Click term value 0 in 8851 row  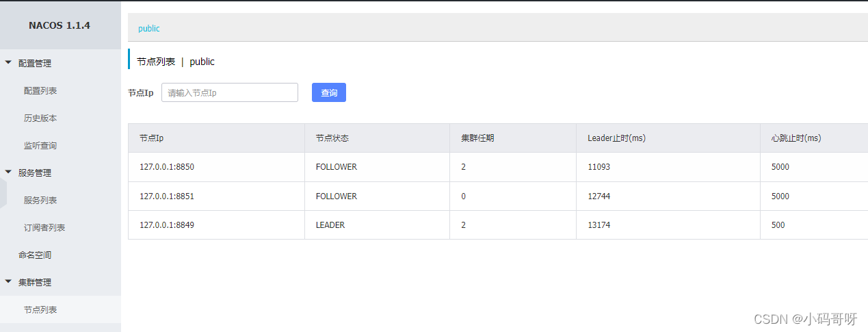464,196
